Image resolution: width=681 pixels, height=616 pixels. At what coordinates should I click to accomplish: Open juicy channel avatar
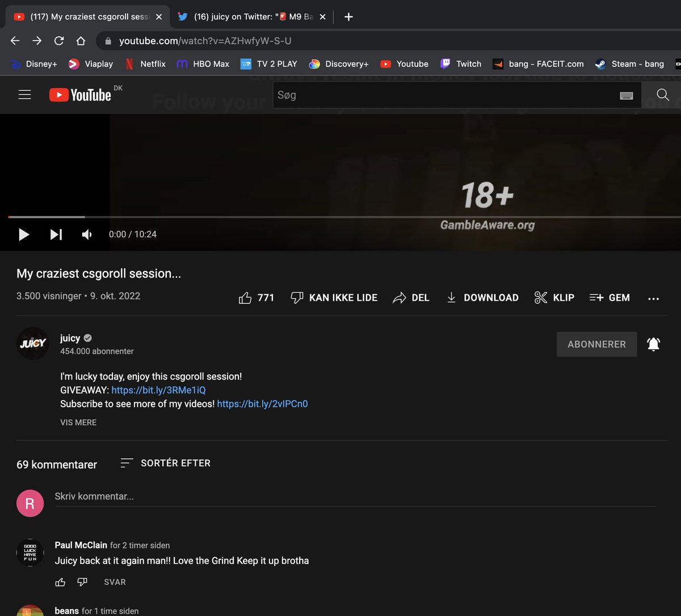click(33, 343)
